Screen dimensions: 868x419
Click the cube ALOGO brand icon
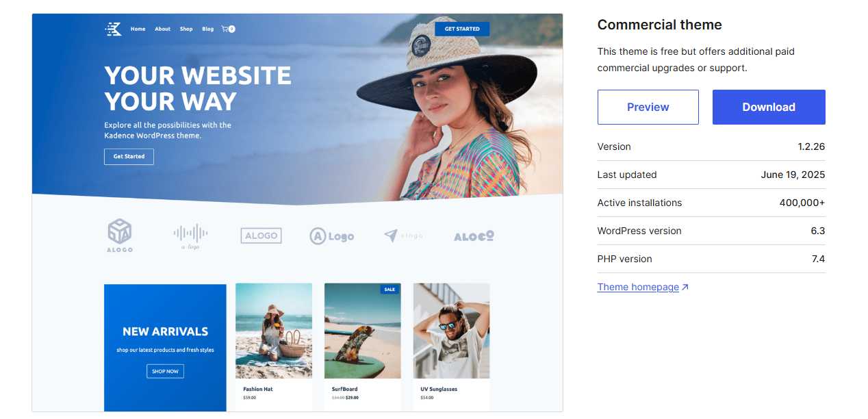(x=120, y=236)
